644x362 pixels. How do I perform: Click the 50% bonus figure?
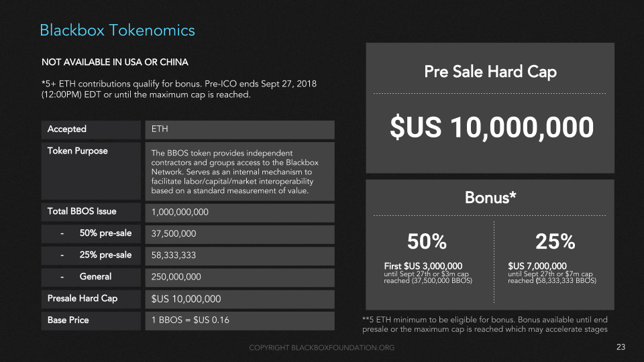[x=427, y=241]
